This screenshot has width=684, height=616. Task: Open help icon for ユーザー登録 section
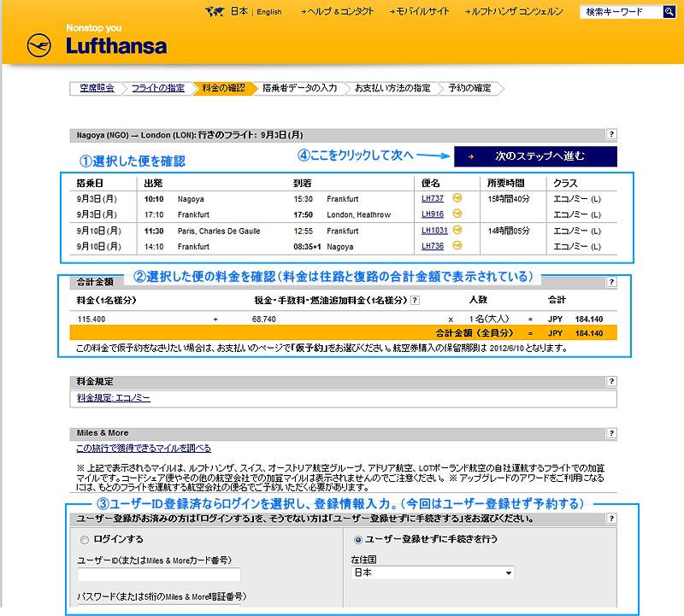pyautogui.click(x=611, y=519)
